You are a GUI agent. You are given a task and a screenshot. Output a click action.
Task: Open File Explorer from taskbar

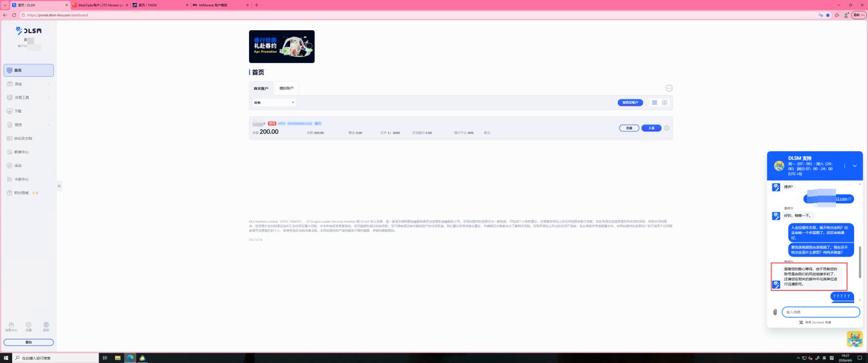118,358
